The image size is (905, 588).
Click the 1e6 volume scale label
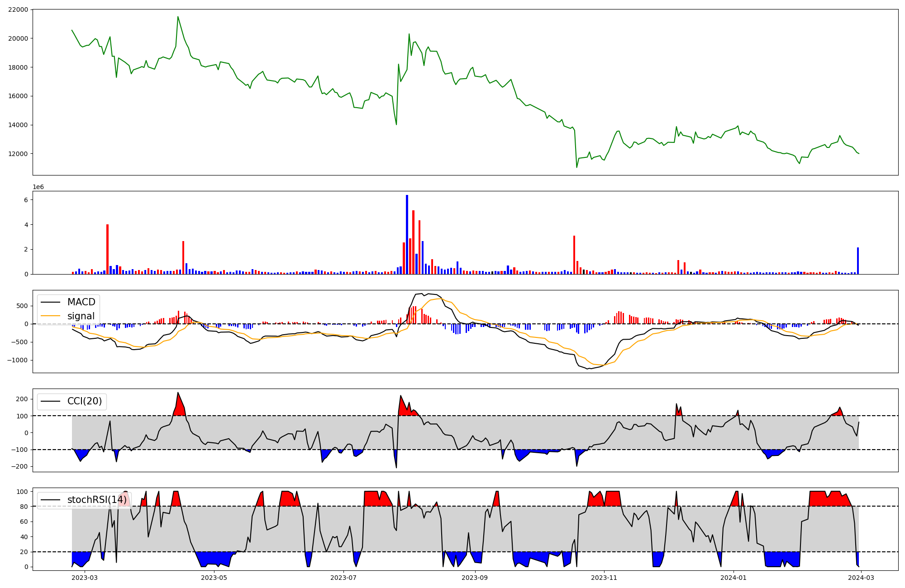(x=38, y=187)
